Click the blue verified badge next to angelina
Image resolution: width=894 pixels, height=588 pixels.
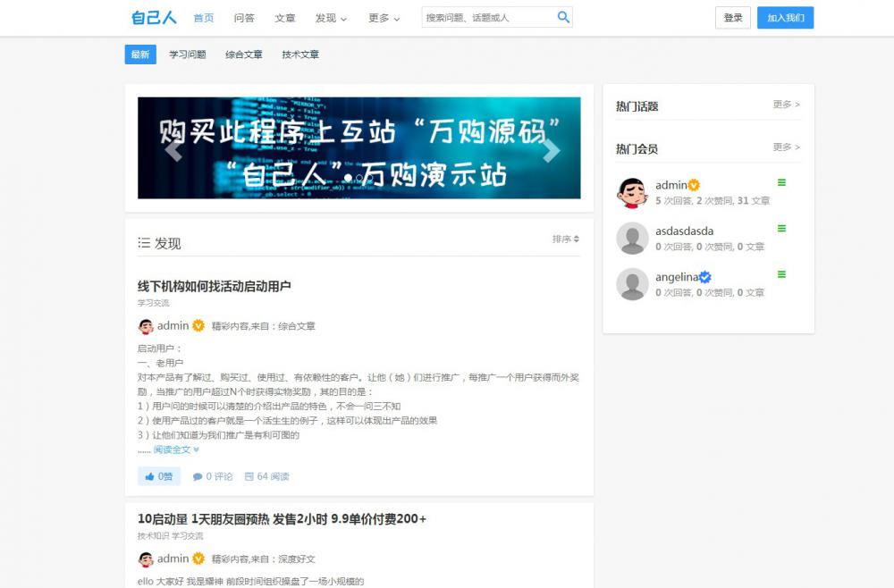tap(705, 277)
